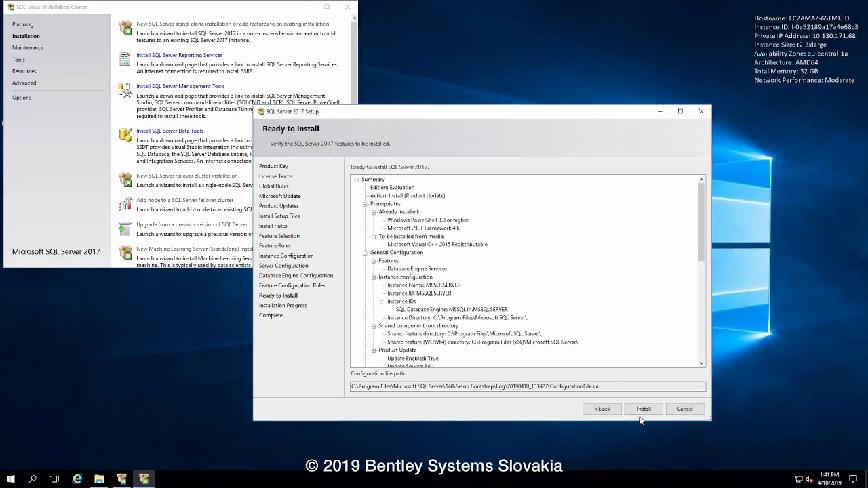868x488 pixels.
Task: Open the Action Center notifications icon
Action: click(853, 479)
